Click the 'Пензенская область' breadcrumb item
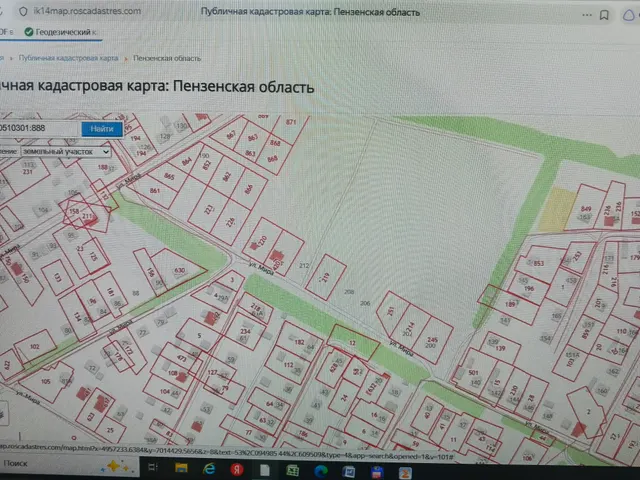Viewport: 640px width, 480px height. (167, 58)
